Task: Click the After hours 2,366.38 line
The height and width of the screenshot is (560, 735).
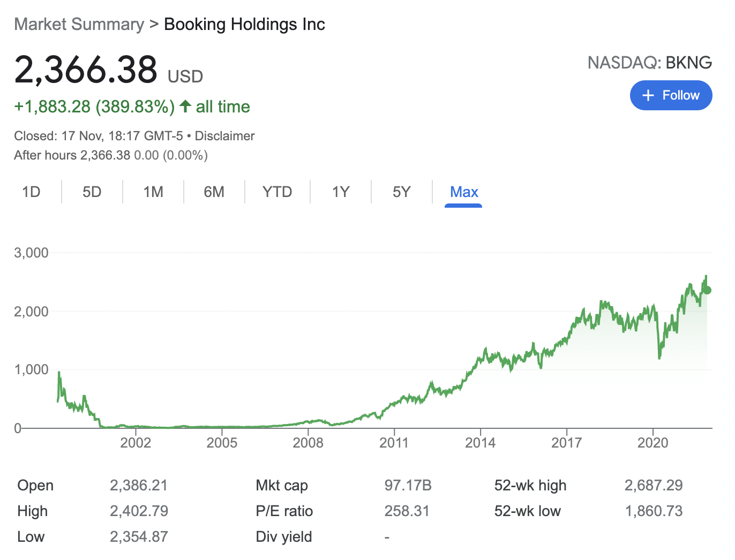Action: (x=111, y=155)
